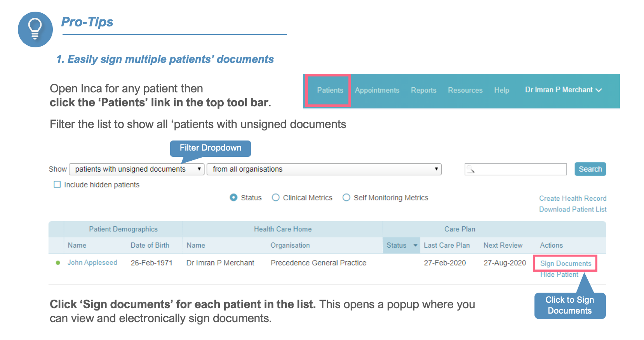The width and height of the screenshot is (644, 340).
Task: Go to the Appointments menu item
Action: click(377, 90)
